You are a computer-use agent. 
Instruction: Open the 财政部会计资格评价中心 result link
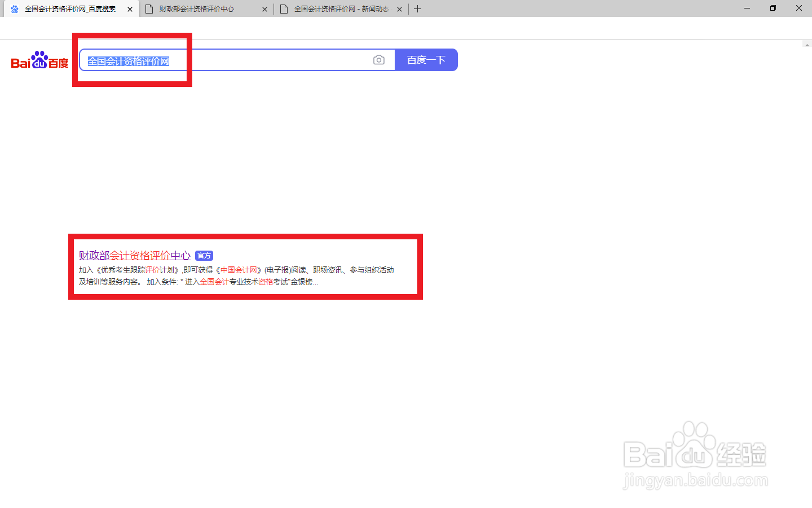(135, 256)
